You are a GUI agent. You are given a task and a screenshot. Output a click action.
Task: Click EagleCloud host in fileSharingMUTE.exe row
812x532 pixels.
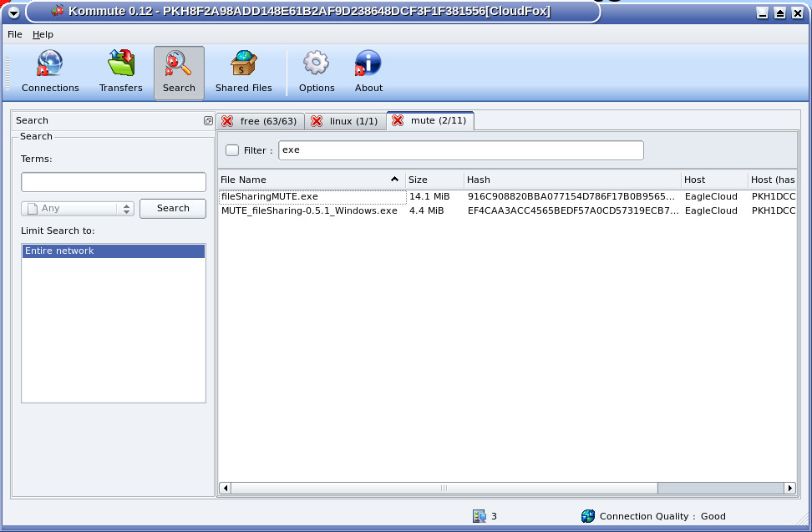pyautogui.click(x=711, y=196)
